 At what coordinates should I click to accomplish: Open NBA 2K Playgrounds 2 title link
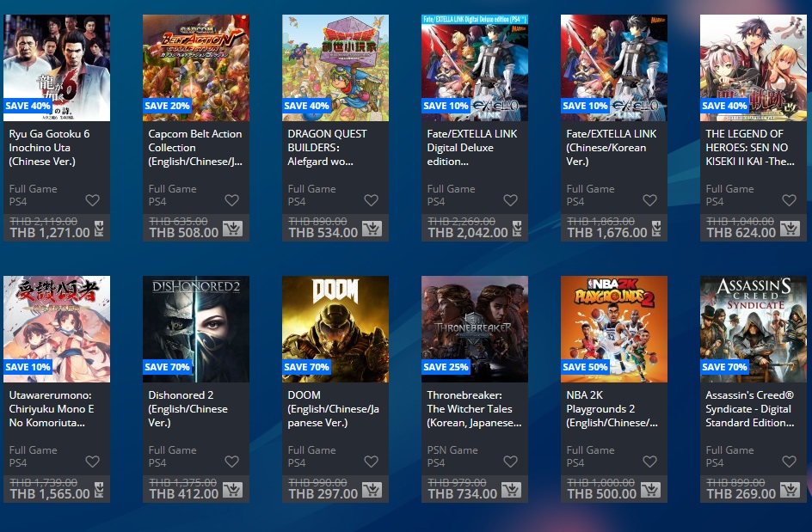point(612,409)
